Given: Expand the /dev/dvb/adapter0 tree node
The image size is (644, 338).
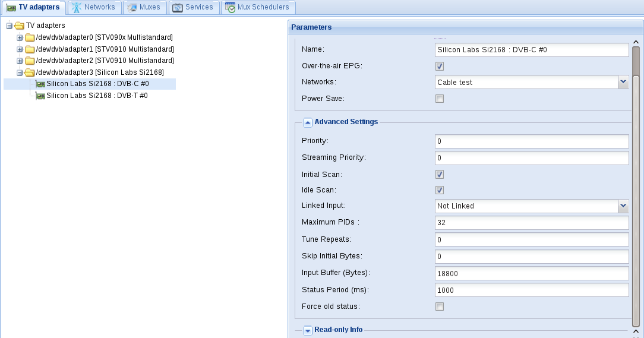Looking at the screenshot, I should pos(19,38).
